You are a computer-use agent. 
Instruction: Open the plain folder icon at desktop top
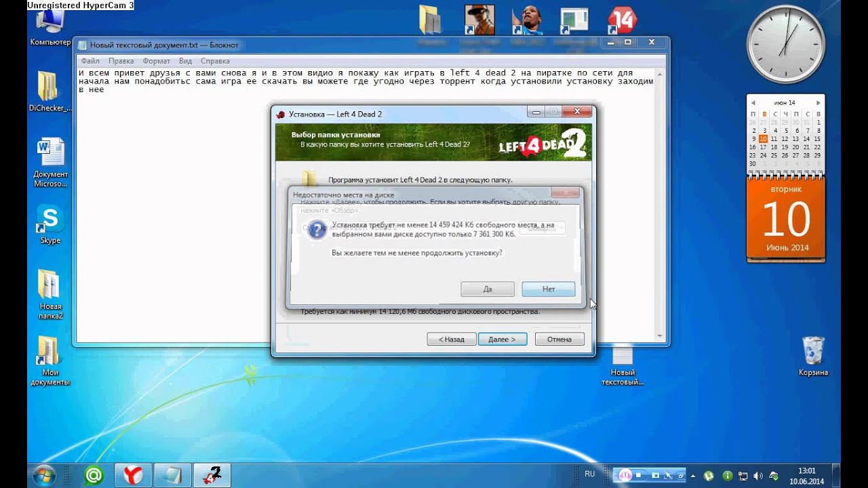(431, 20)
